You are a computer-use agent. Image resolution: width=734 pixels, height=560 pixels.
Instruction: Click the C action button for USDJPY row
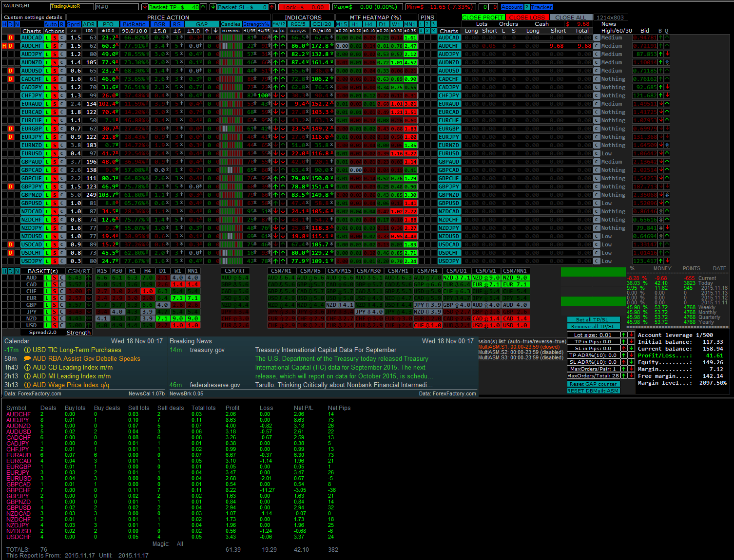[62, 261]
